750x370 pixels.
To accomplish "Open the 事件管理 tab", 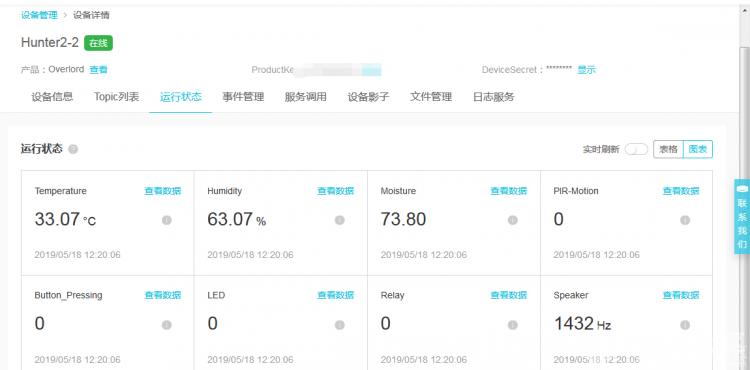I will click(243, 97).
